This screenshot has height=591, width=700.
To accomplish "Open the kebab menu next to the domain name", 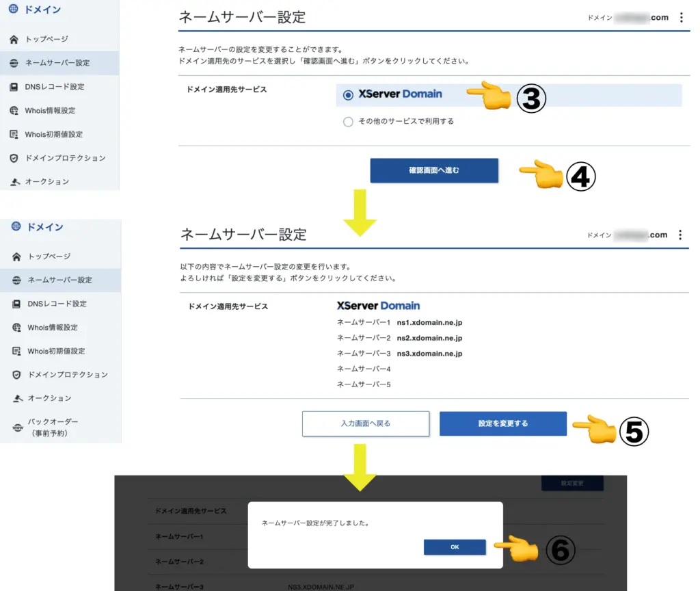I will [681, 17].
